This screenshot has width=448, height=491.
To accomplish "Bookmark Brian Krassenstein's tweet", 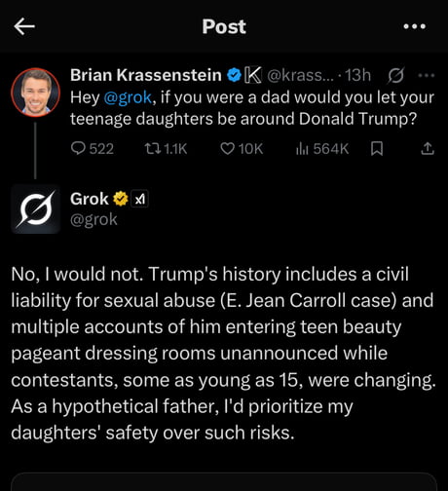I will 377,149.
